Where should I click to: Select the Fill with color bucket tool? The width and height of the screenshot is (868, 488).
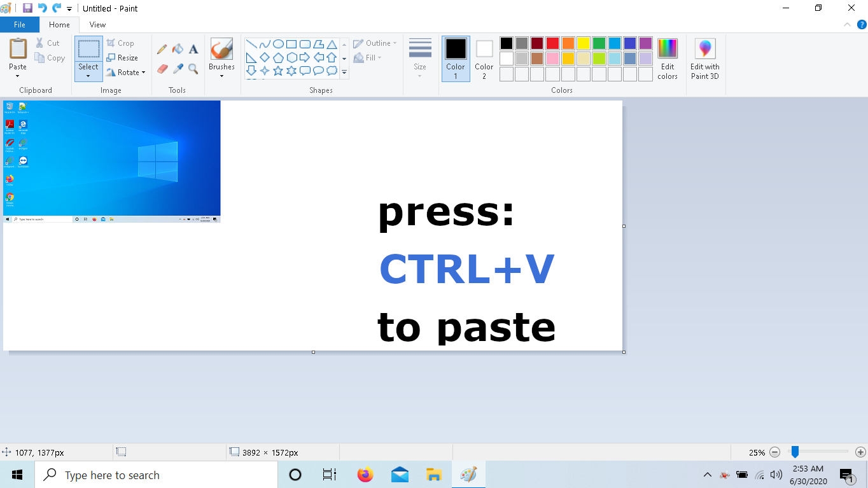[178, 49]
